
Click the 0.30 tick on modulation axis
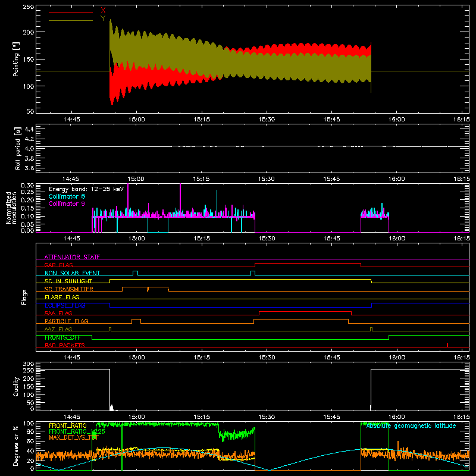tap(27, 186)
